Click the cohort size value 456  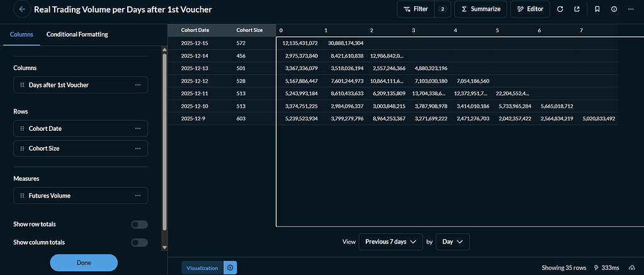pyautogui.click(x=241, y=55)
